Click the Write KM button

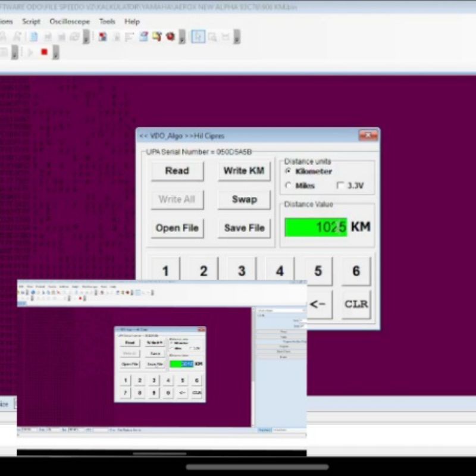pos(244,171)
